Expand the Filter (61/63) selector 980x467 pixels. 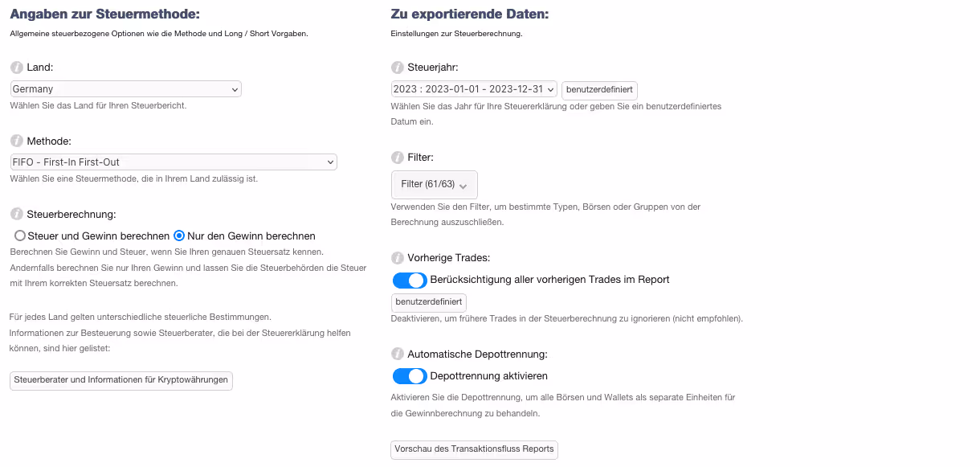(x=434, y=185)
